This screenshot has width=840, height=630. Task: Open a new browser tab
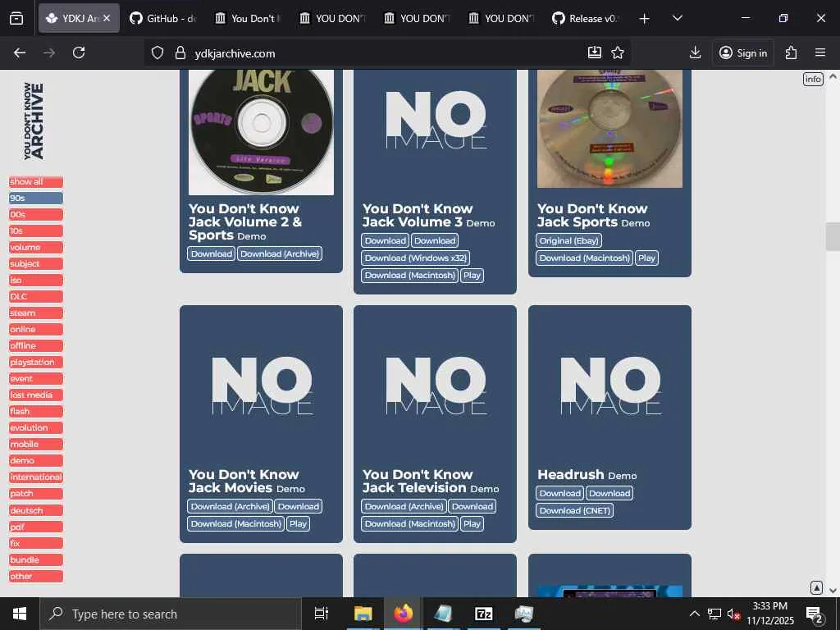pyautogui.click(x=645, y=19)
